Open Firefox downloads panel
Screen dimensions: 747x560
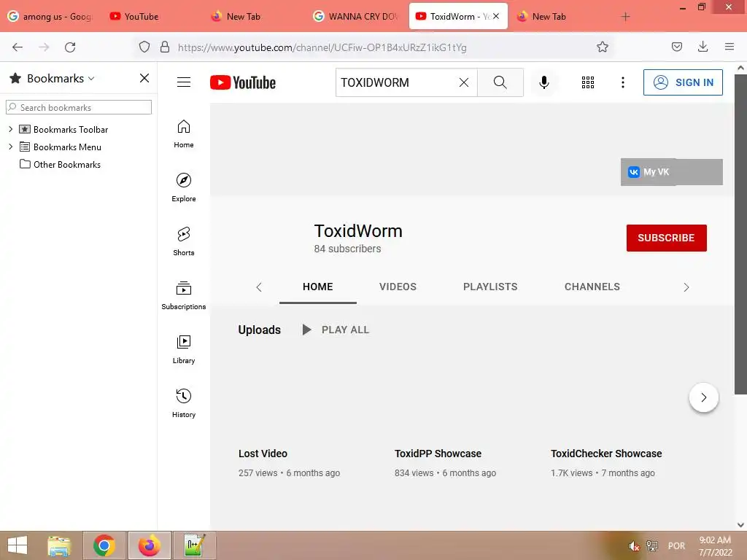point(703,47)
